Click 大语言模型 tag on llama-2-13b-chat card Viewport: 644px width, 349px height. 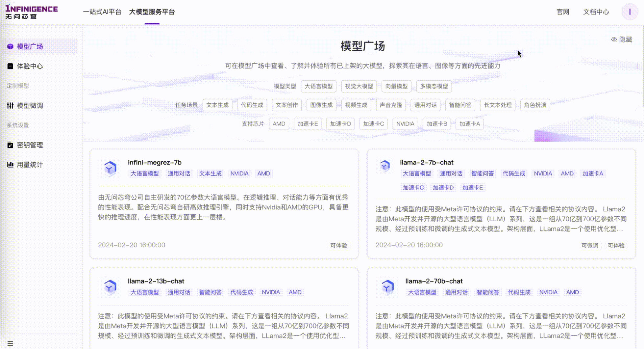click(145, 292)
